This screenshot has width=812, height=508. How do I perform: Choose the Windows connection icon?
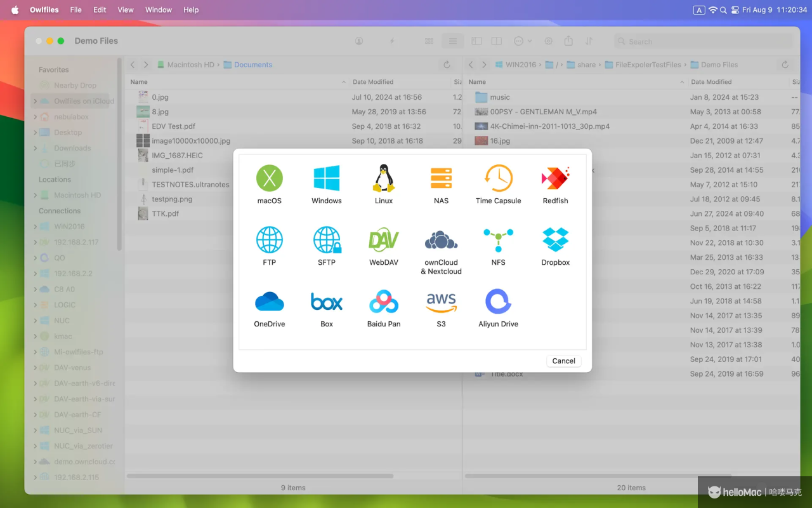click(x=327, y=178)
